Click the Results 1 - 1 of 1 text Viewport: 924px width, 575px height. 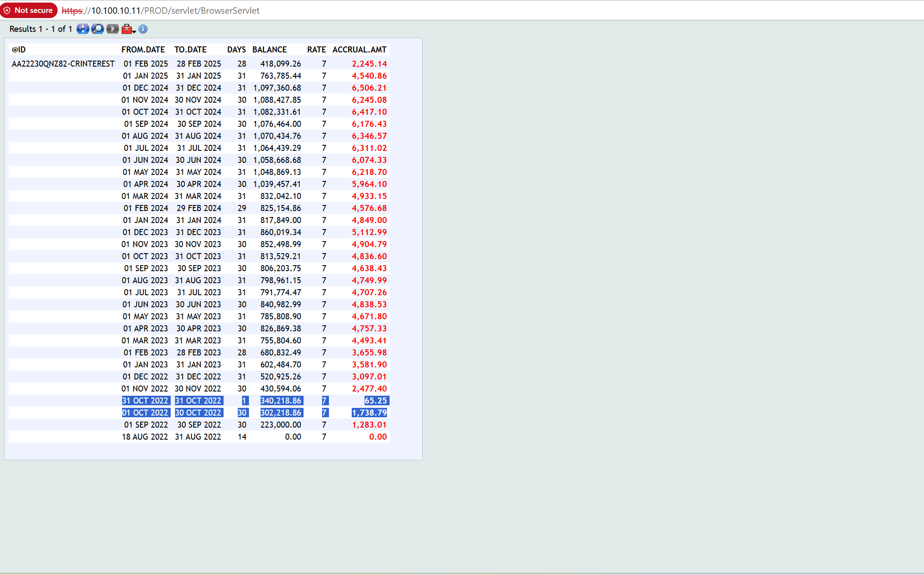click(40, 29)
